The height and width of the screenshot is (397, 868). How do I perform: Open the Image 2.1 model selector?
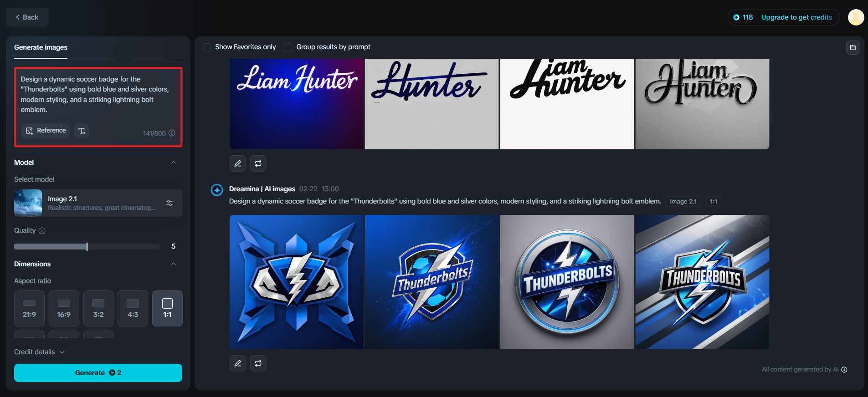[x=98, y=203]
